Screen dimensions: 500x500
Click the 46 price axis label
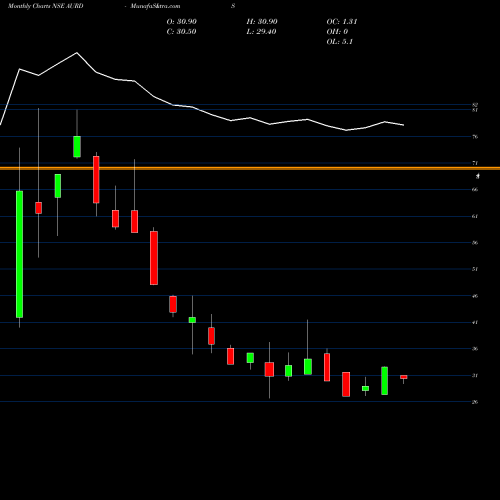click(x=475, y=296)
